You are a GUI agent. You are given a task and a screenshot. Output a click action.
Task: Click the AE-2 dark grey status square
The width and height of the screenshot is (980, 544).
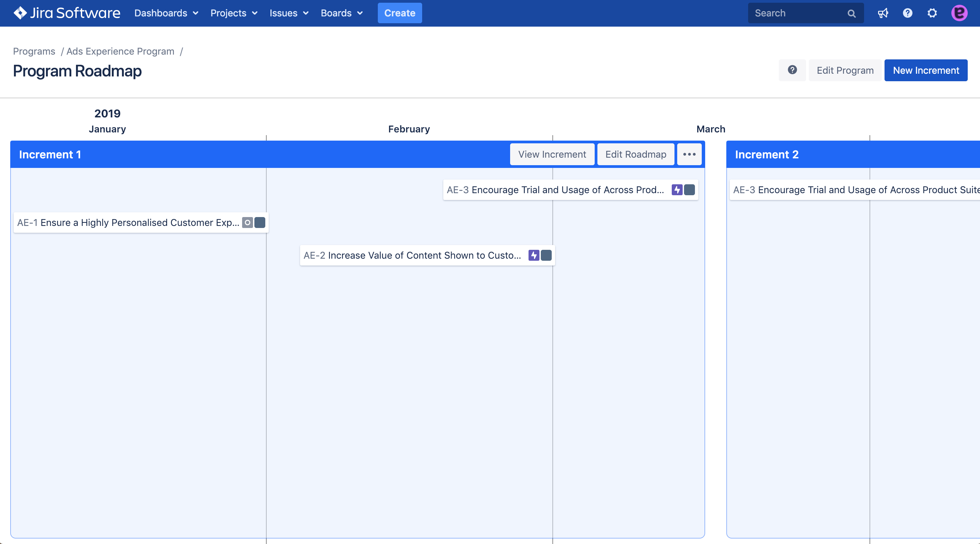point(546,255)
